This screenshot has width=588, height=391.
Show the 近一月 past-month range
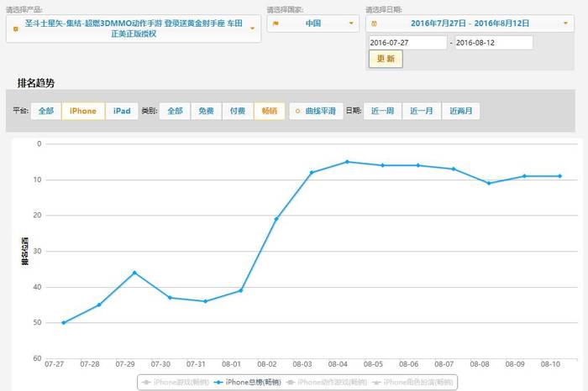tap(422, 111)
